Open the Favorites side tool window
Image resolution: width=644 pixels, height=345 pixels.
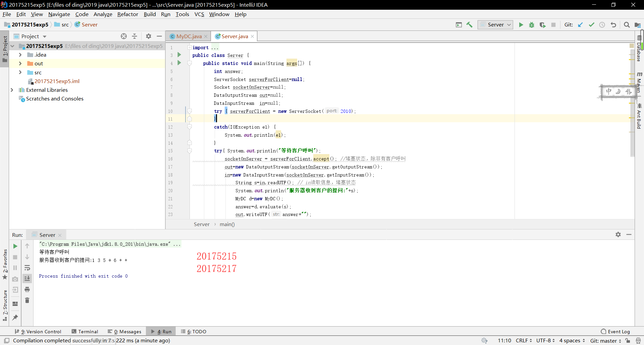coord(5,264)
